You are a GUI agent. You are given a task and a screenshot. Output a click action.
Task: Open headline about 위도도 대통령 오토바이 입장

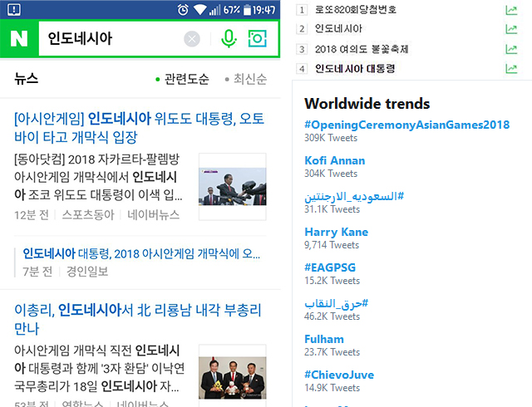click(x=139, y=128)
